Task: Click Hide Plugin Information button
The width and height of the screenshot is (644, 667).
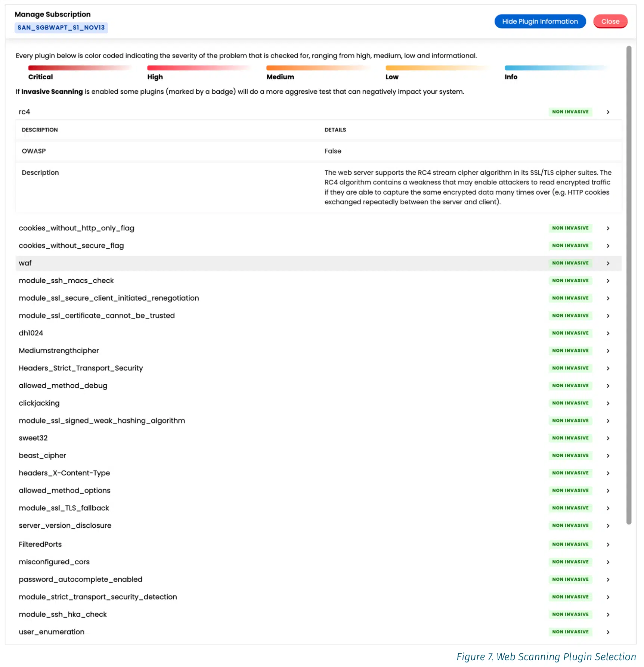Action: tap(540, 21)
